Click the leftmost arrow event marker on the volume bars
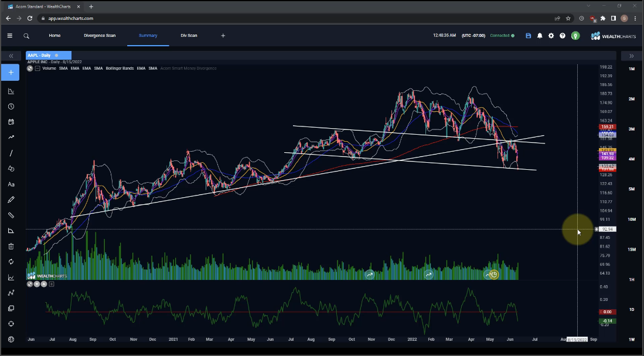 coord(370,275)
